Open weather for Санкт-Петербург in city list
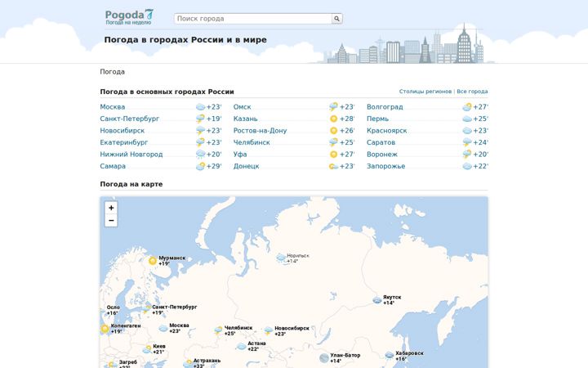Viewport: 588px width, 368px height. click(x=130, y=119)
